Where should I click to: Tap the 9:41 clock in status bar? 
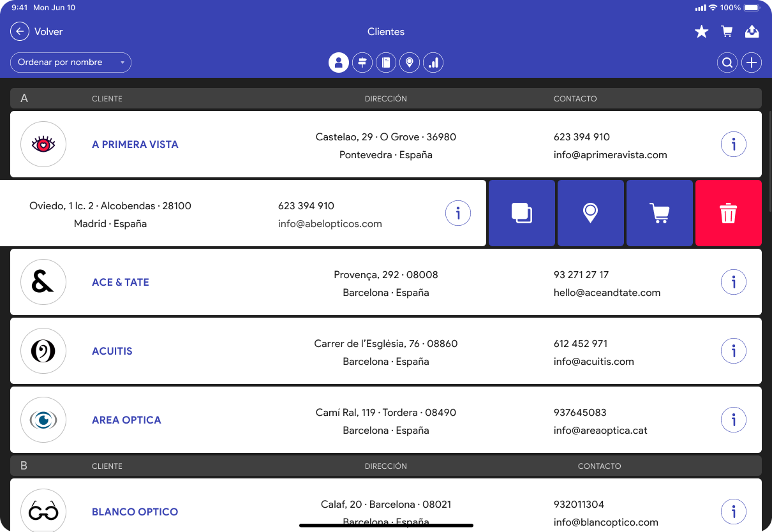19,8
